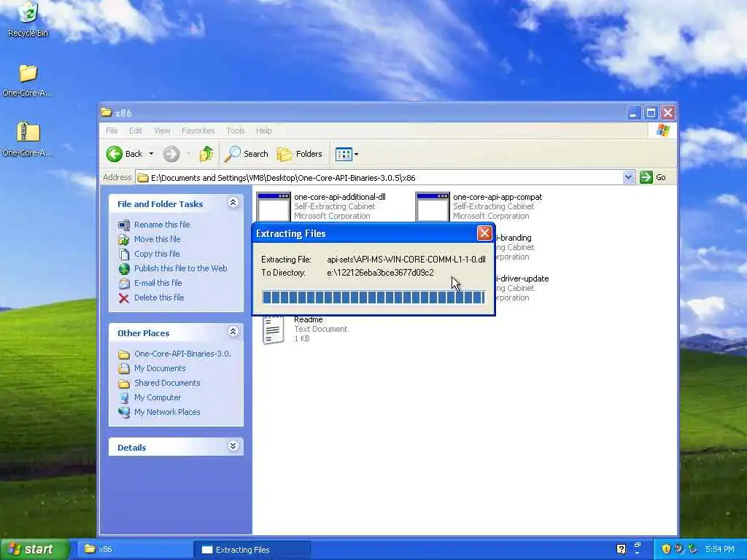Maximize the x86 window

tap(651, 113)
